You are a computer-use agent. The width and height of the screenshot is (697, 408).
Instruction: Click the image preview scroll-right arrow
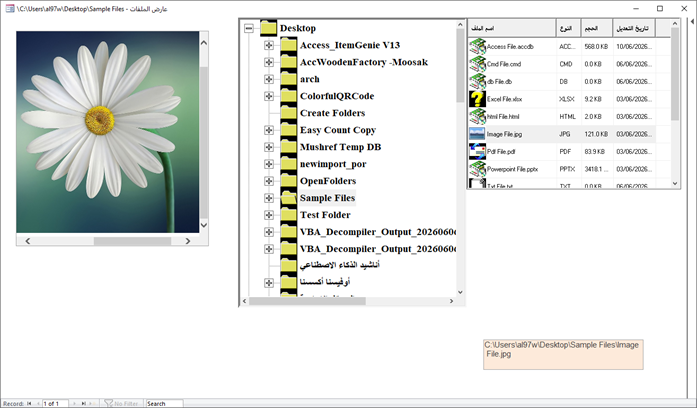click(188, 241)
